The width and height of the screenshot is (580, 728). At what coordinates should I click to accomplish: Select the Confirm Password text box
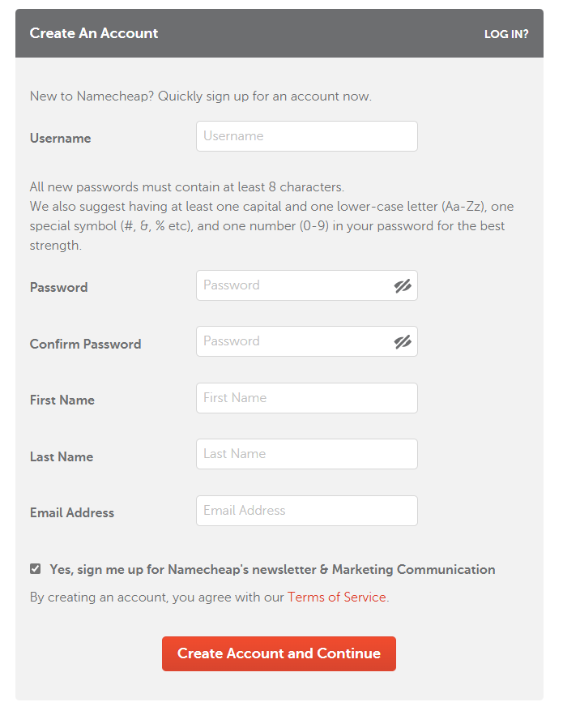click(293, 341)
